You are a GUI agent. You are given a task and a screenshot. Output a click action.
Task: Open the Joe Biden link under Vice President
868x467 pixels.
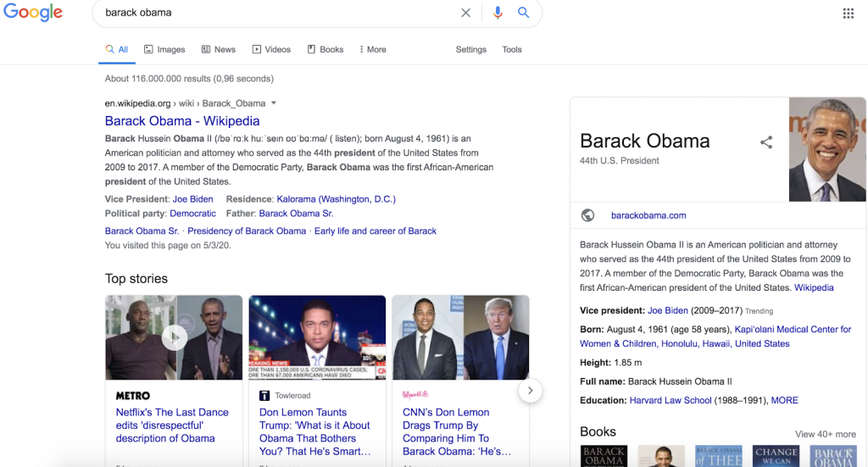click(x=192, y=199)
